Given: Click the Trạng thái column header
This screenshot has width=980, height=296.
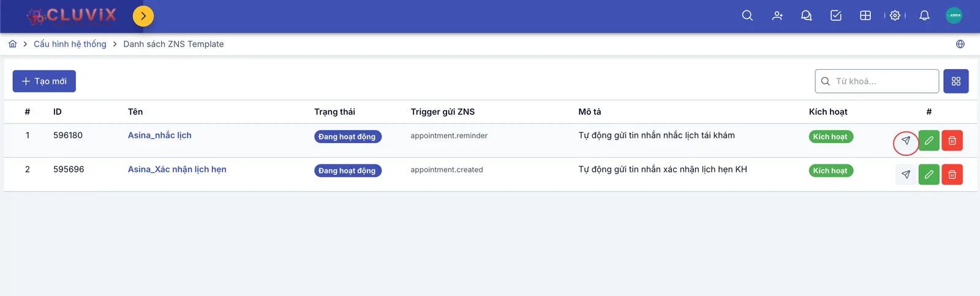Looking at the screenshot, I should [334, 112].
